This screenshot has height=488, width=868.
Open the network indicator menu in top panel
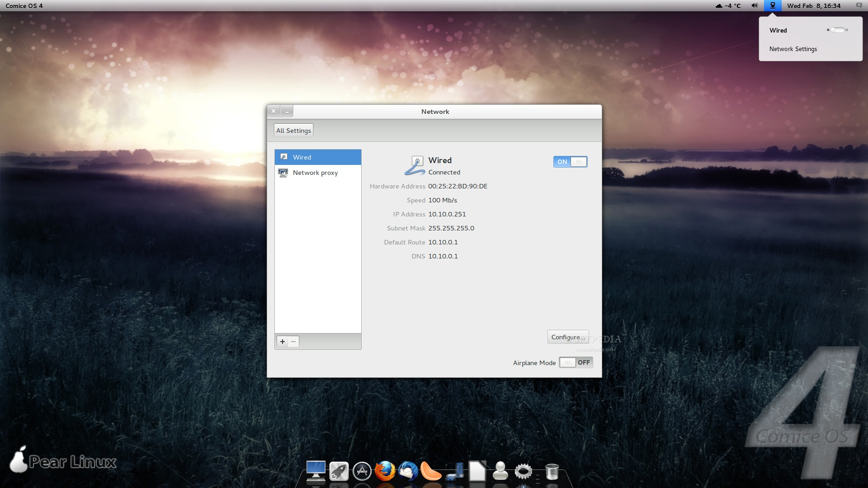773,6
